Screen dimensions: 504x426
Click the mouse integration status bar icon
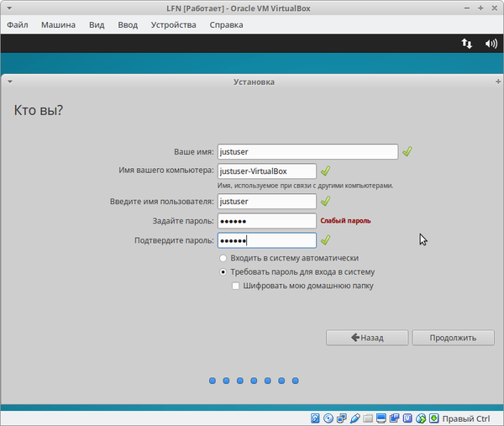(420, 418)
